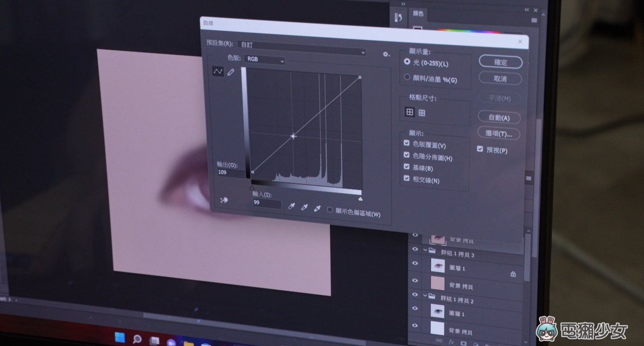The height and width of the screenshot is (346, 644).
Task: Open the Curves dialog settings gear icon
Action: (x=386, y=54)
